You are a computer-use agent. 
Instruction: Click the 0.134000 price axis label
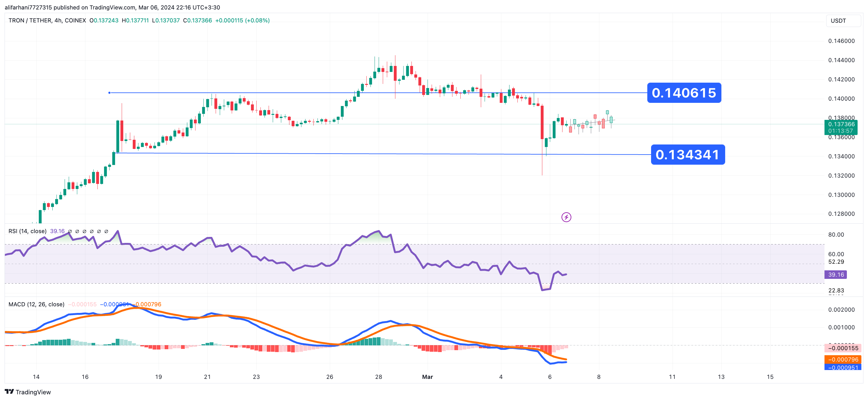[842, 156]
